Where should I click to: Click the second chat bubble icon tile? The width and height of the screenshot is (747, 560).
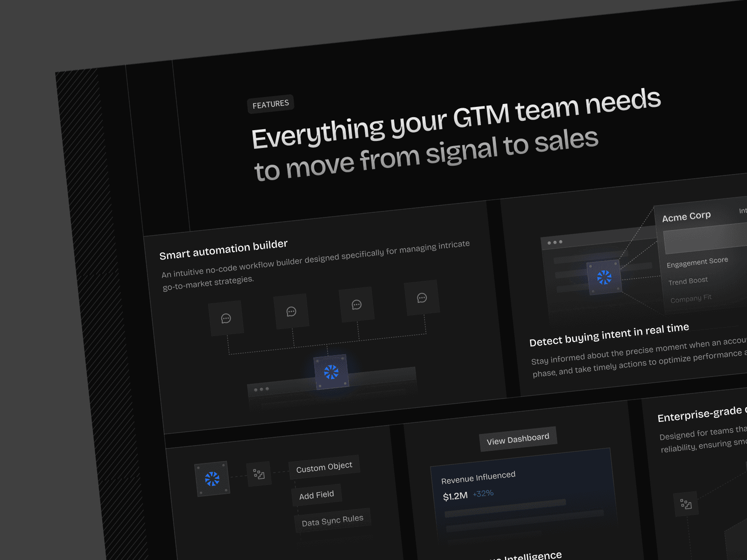(291, 311)
